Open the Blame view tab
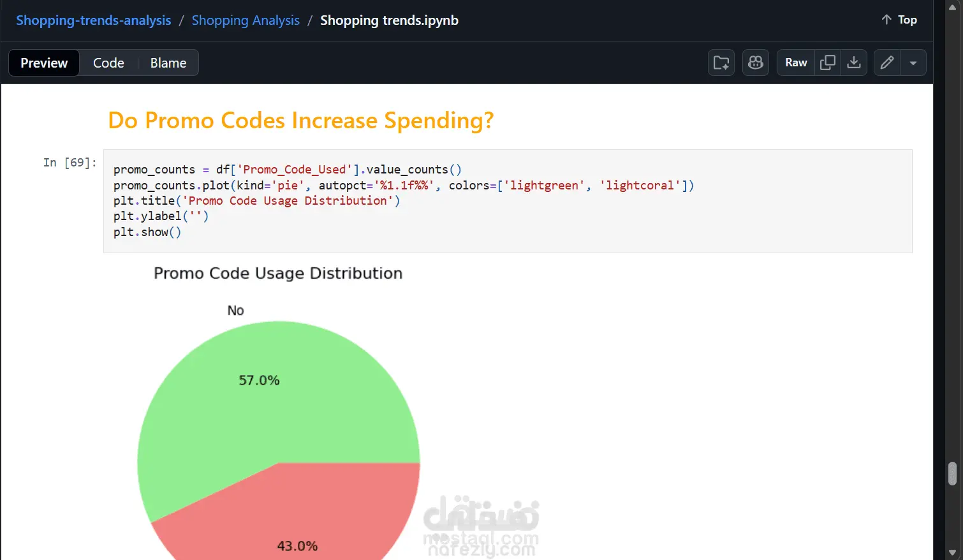The width and height of the screenshot is (963, 560). click(x=168, y=63)
